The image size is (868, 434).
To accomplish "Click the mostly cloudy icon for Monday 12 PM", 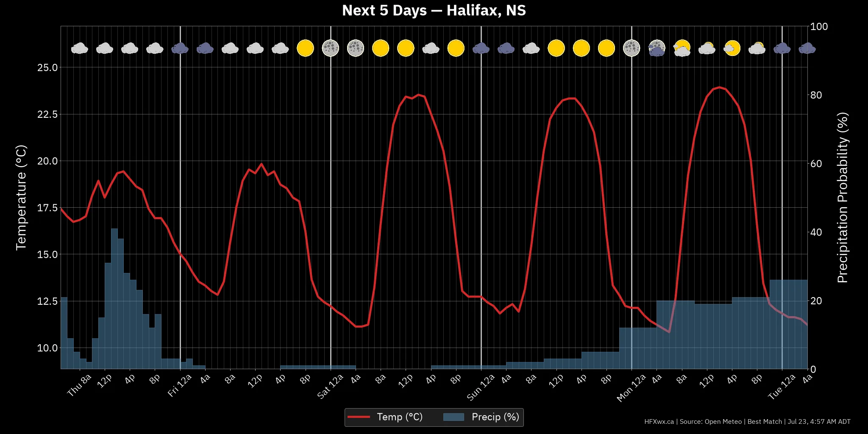I will click(x=707, y=48).
